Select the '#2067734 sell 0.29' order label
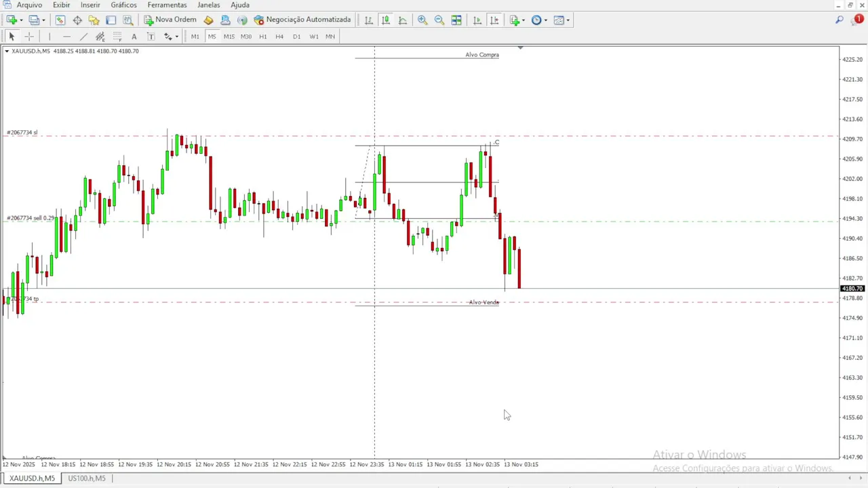 [31, 218]
